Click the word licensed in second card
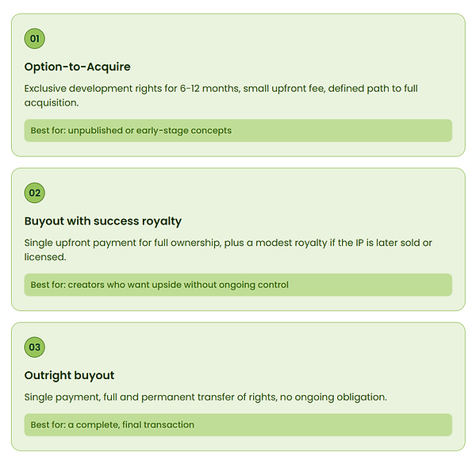Viewport: 476px width, 464px height. [x=45, y=257]
